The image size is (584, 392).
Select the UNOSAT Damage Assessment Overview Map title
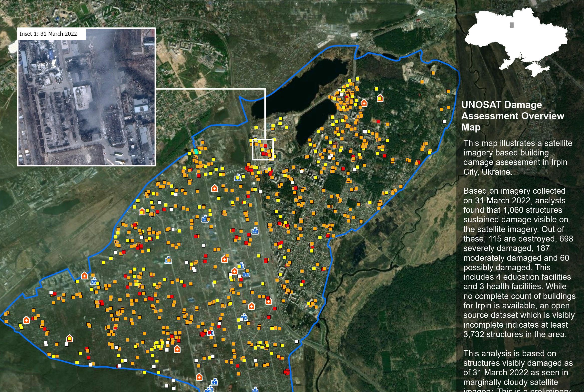click(x=513, y=116)
